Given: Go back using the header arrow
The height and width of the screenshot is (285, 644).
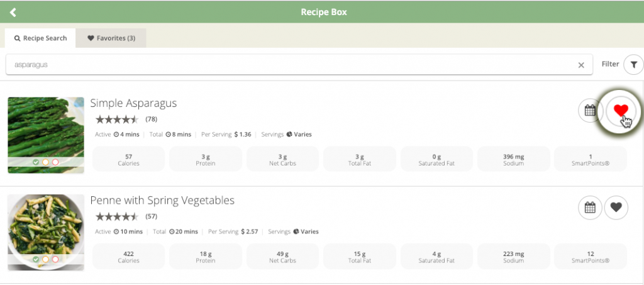Looking at the screenshot, I should coord(13,12).
